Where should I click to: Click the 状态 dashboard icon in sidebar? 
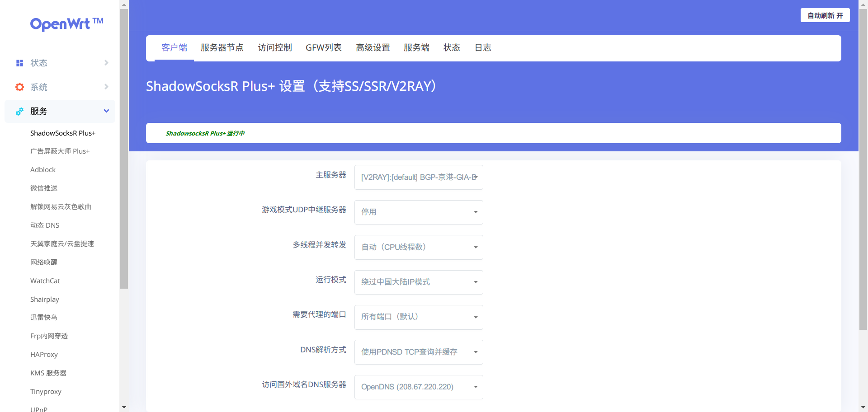click(19, 63)
